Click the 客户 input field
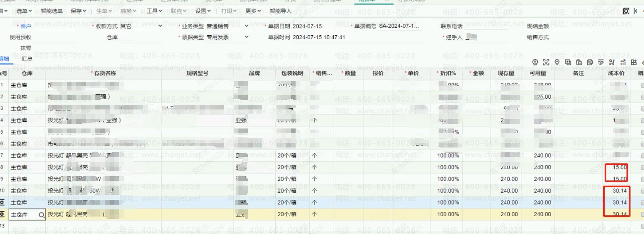 [55, 26]
